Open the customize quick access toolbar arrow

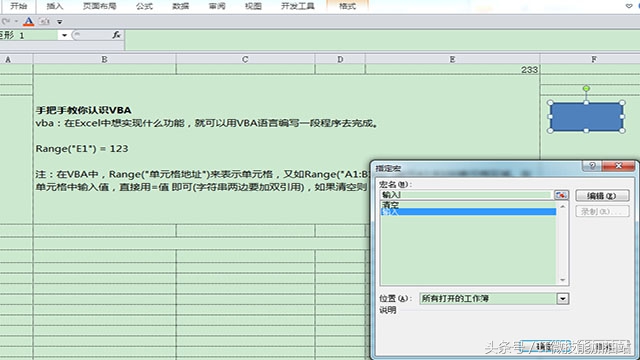click(x=60, y=22)
